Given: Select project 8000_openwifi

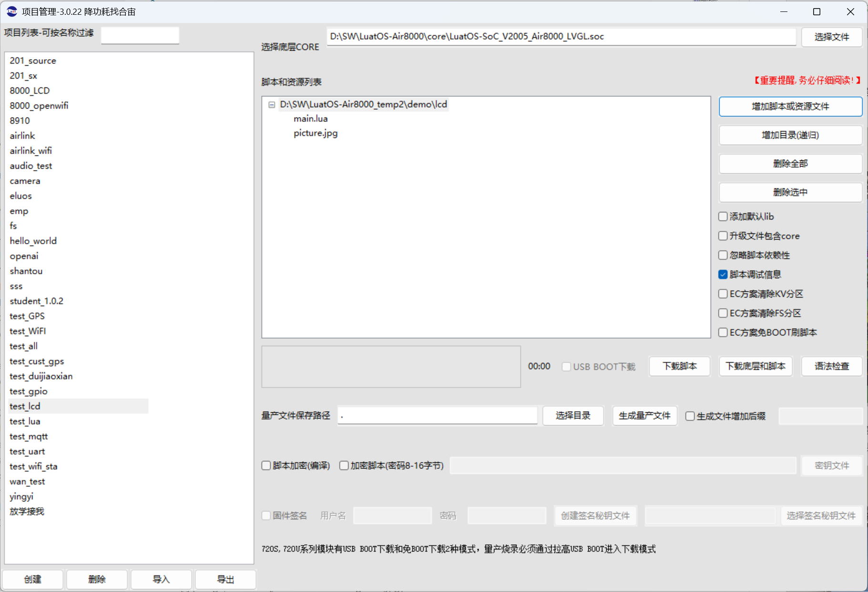Looking at the screenshot, I should click(39, 106).
